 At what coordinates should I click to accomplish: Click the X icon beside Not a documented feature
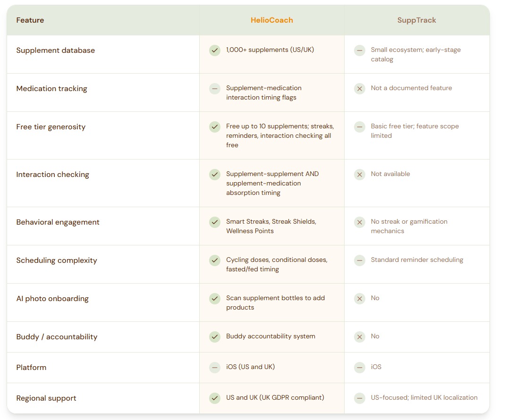tap(360, 89)
